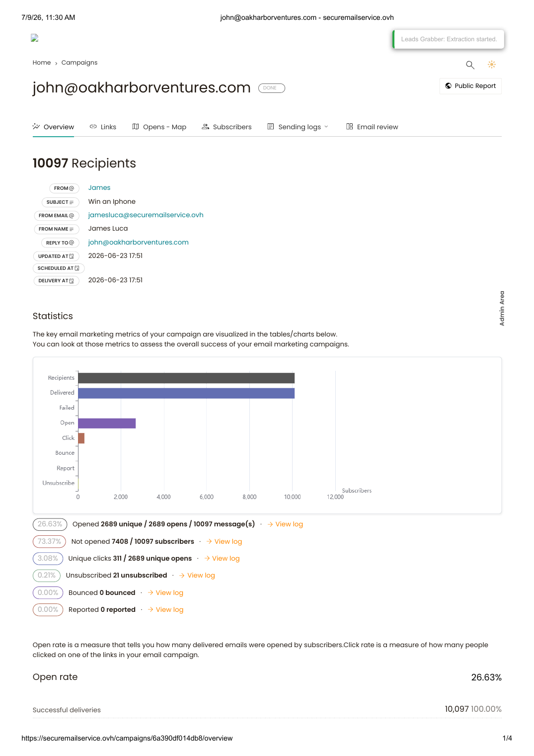Click the broken logo image
Image resolution: width=534 pixels, height=756 pixels.
click(x=34, y=38)
